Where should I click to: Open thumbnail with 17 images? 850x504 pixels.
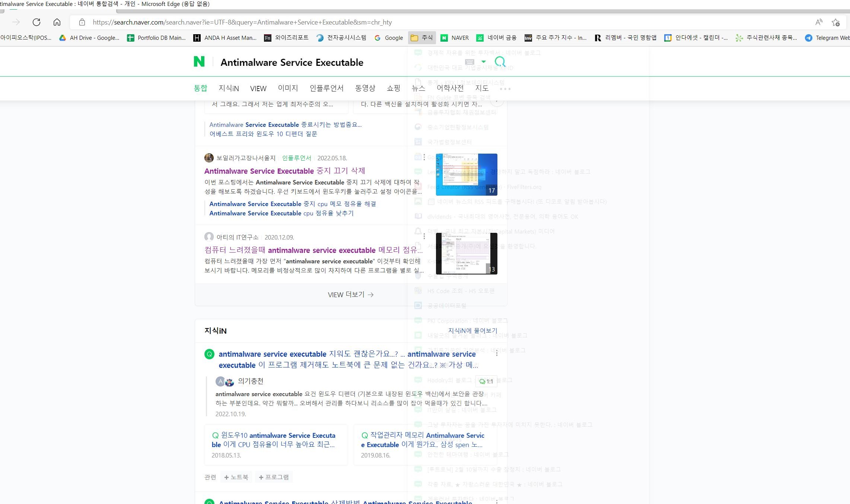point(467,174)
